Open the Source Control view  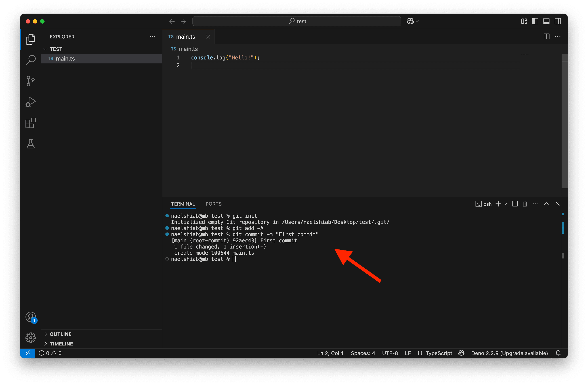[x=31, y=81]
